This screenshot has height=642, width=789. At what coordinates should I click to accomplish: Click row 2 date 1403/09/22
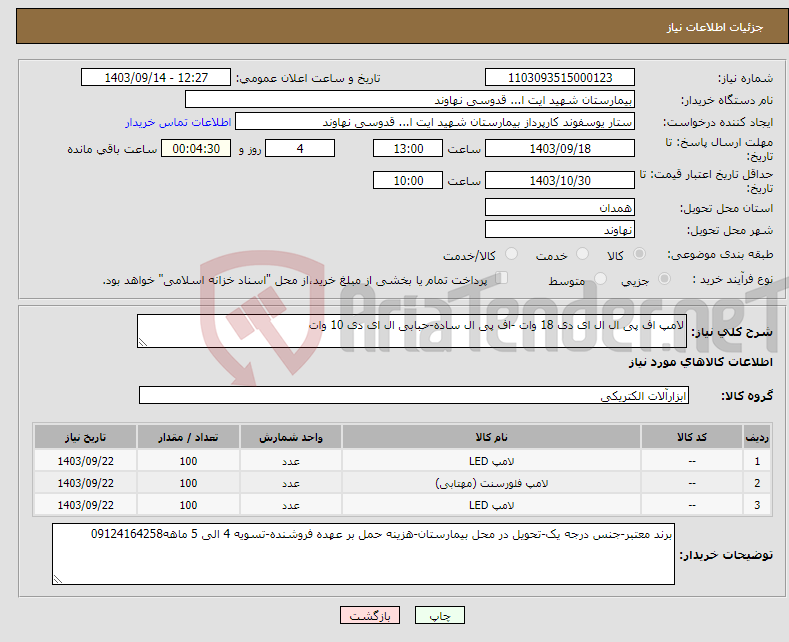tap(86, 483)
